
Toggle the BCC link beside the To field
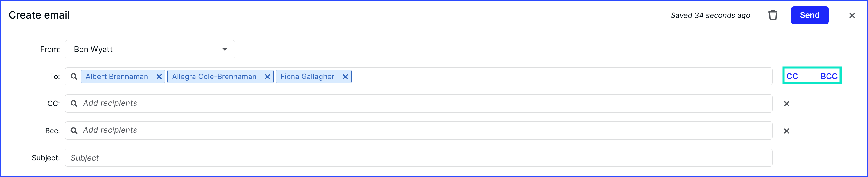[x=829, y=76]
